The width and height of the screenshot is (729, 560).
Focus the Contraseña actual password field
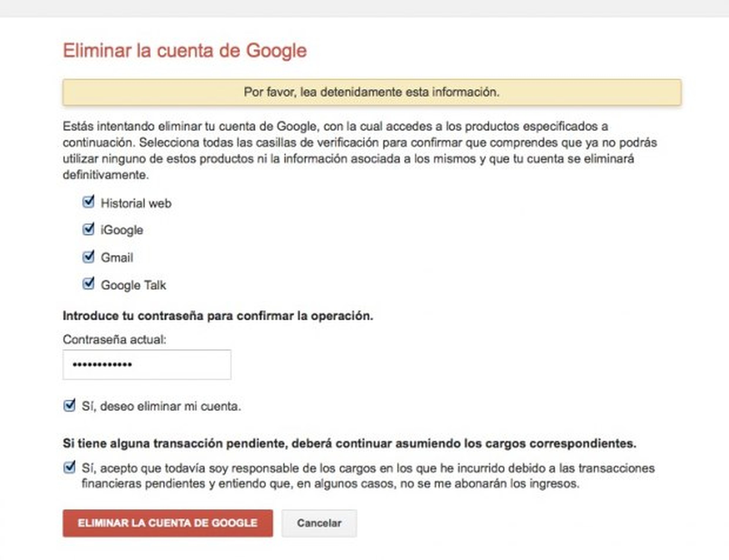pos(147,364)
